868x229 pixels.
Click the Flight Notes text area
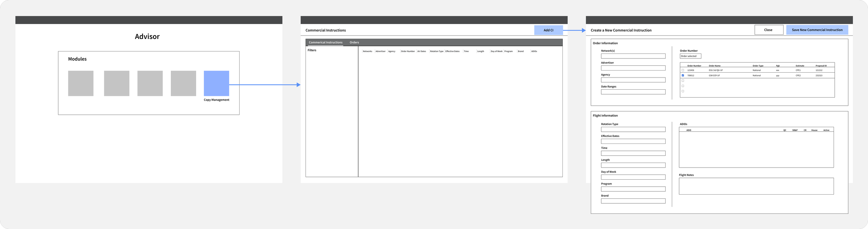(756, 186)
